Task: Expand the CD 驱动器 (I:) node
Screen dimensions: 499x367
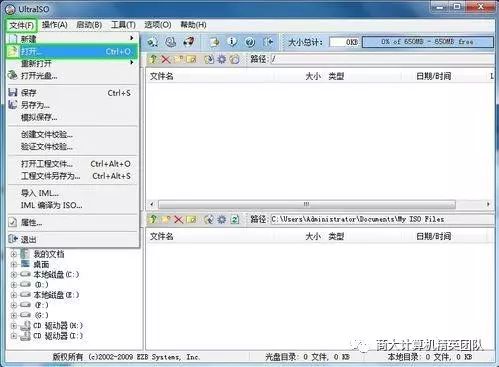Action: click(x=14, y=336)
